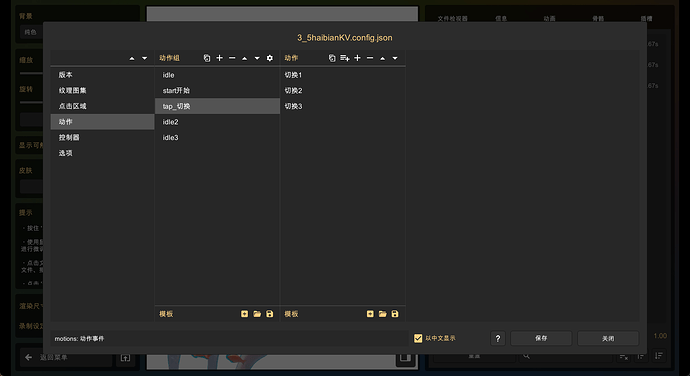The width and height of the screenshot is (690, 376).
Task: Select the 选项 category
Action: coord(102,153)
